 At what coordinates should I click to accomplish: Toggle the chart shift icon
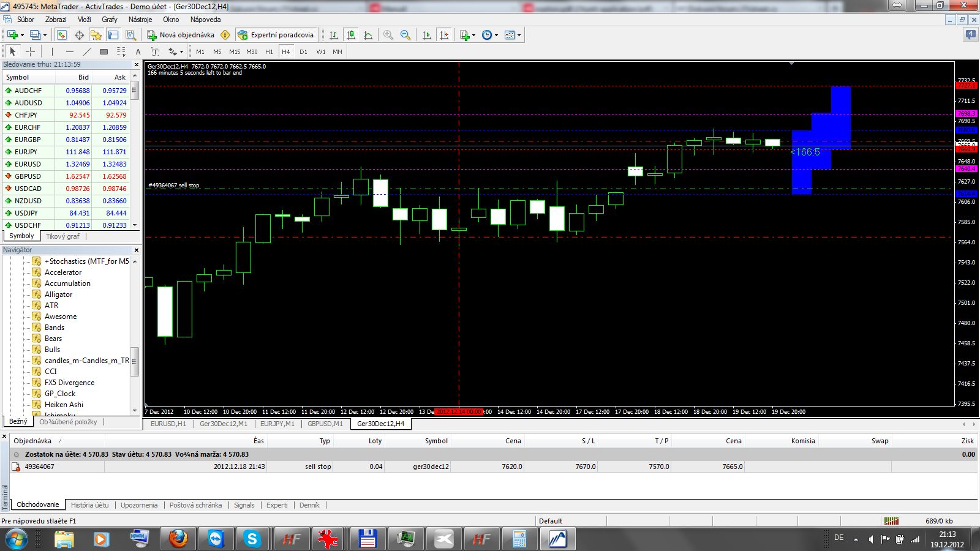pos(444,35)
